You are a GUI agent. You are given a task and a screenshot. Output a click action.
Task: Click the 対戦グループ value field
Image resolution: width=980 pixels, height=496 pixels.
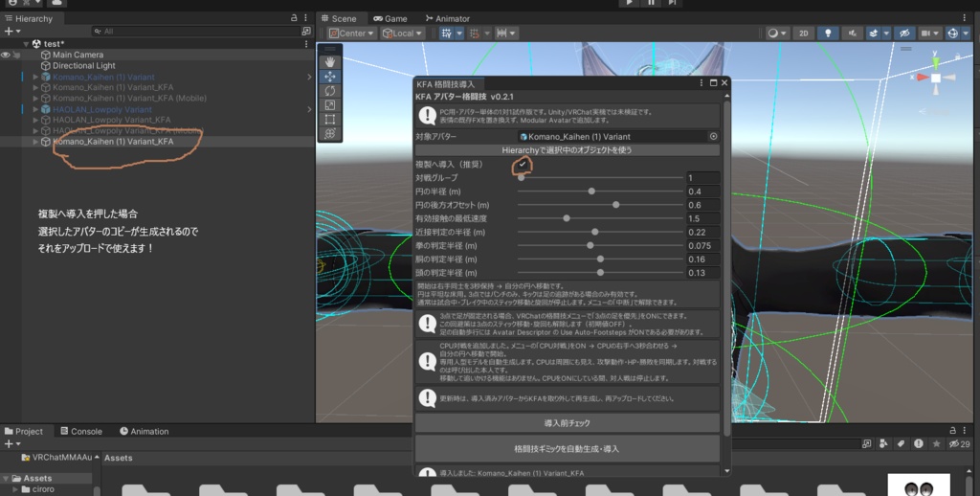tap(702, 178)
